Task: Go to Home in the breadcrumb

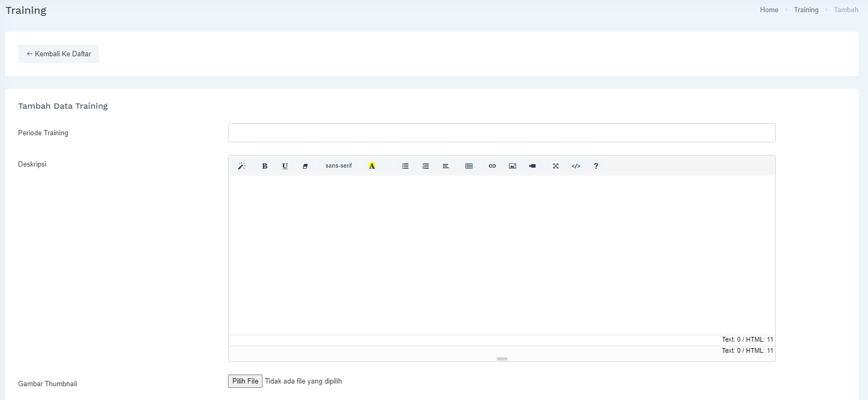Action: click(x=769, y=10)
